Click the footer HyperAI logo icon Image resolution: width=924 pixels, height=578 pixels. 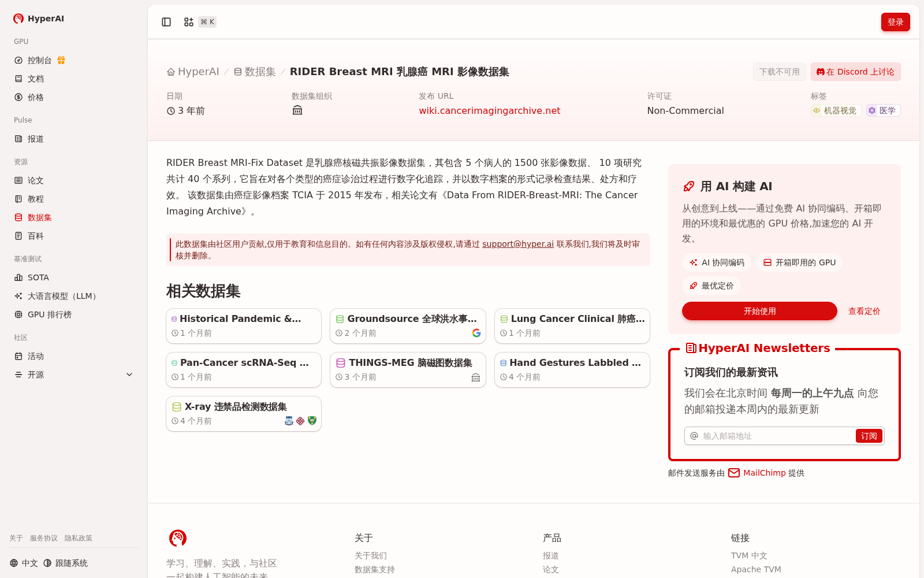click(178, 538)
